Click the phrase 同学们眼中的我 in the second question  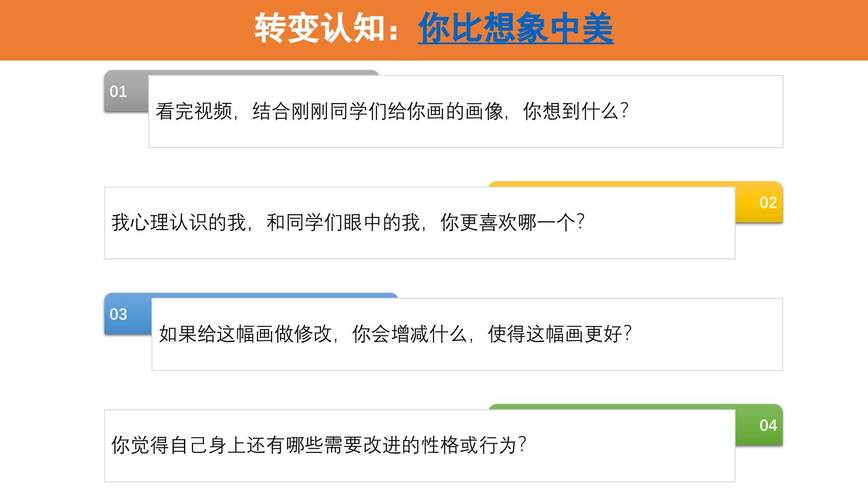click(353, 222)
